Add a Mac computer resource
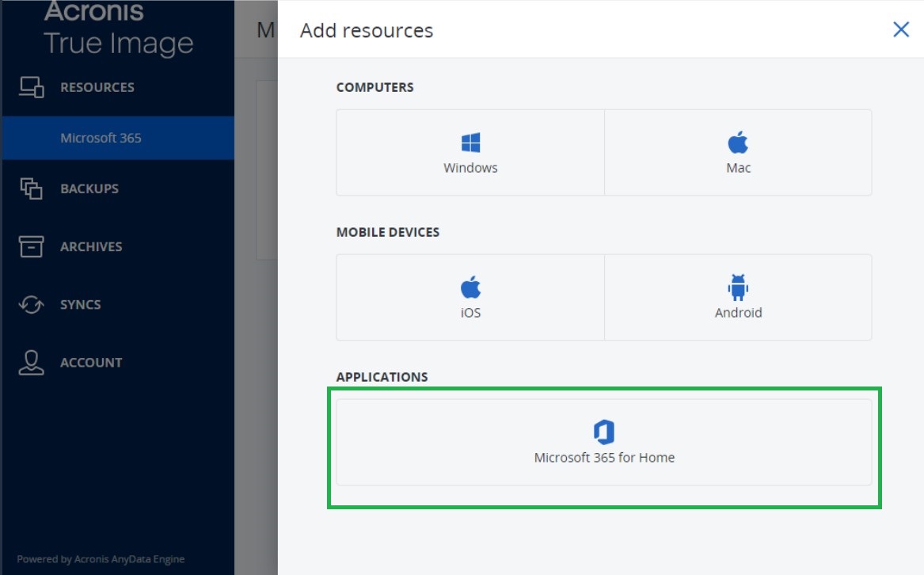The image size is (924, 575). (739, 152)
